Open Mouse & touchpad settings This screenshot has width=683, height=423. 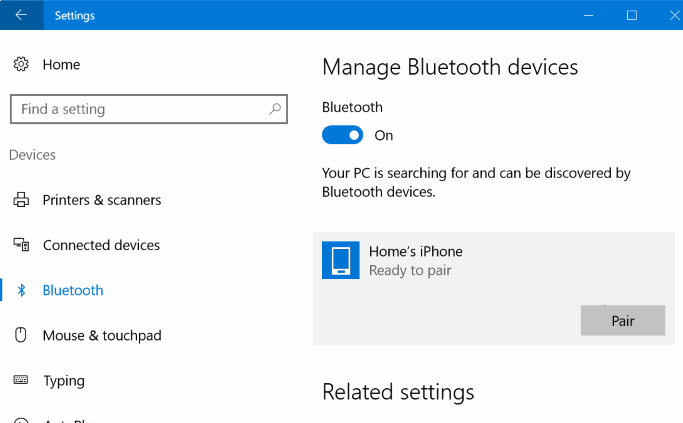coord(101,336)
